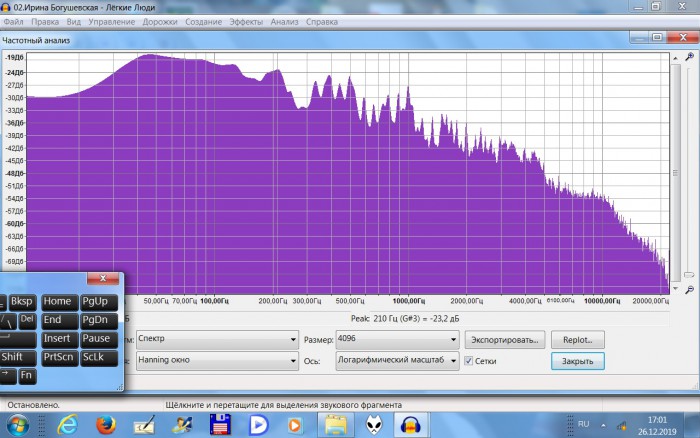700x438 pixels.
Task: Show hidden tray icons arrow
Action: (603, 425)
